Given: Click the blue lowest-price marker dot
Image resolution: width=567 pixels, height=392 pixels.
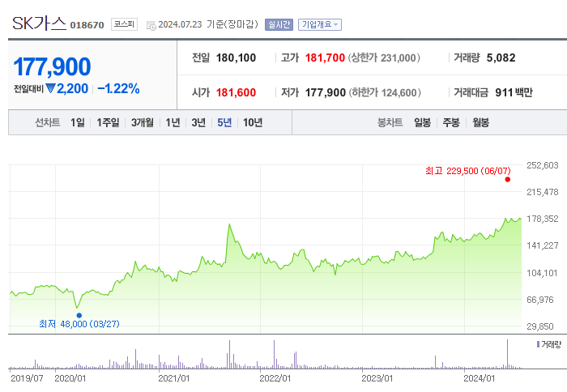Looking at the screenshot, I should point(79,315).
